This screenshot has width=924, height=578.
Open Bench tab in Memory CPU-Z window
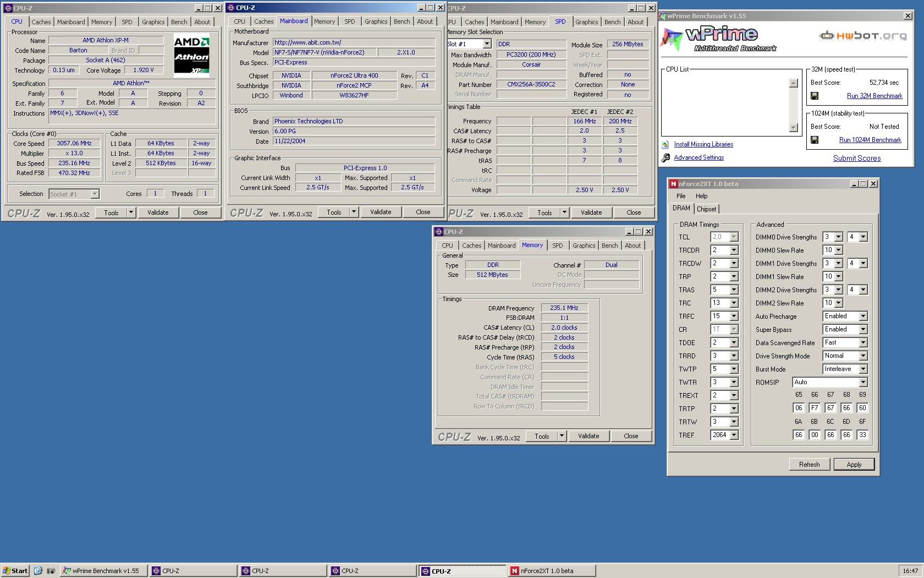pos(609,246)
